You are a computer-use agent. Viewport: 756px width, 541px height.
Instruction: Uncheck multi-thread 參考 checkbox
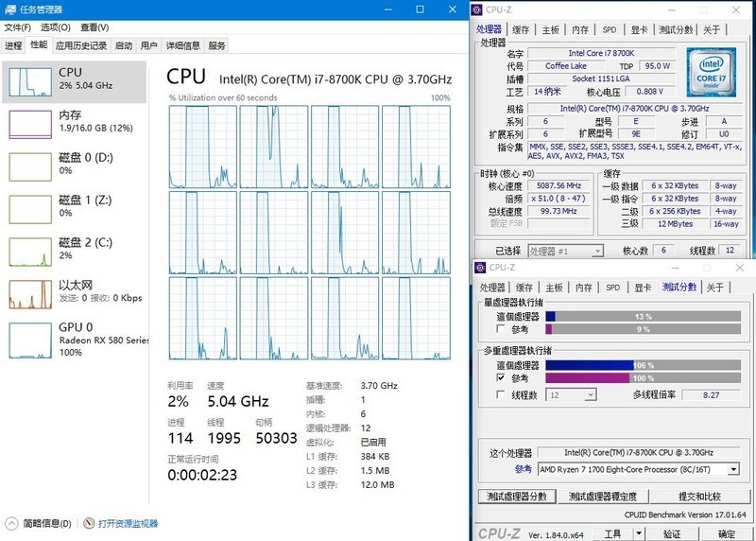click(501, 378)
